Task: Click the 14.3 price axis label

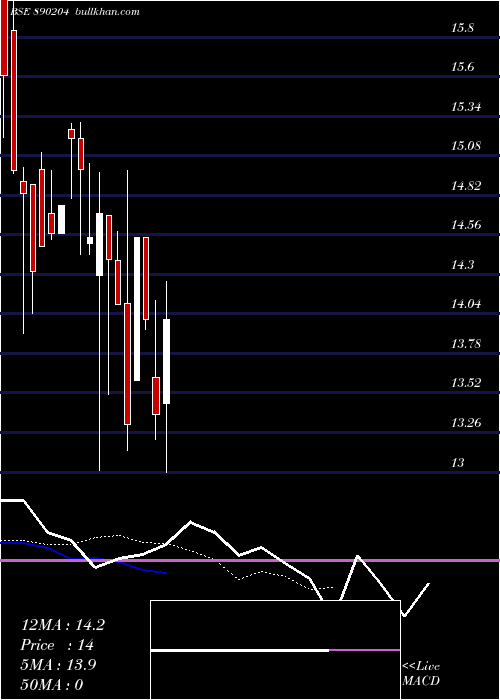Action: 462,265
